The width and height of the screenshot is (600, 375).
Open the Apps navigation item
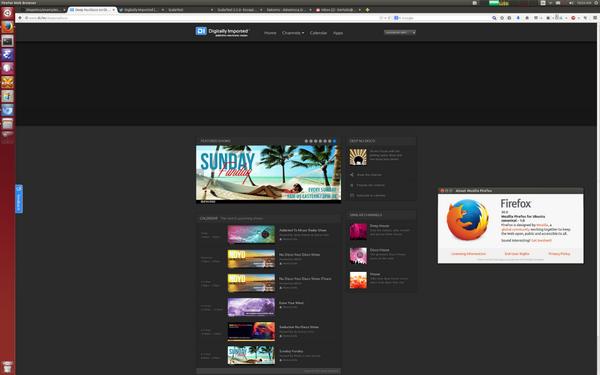tap(338, 33)
